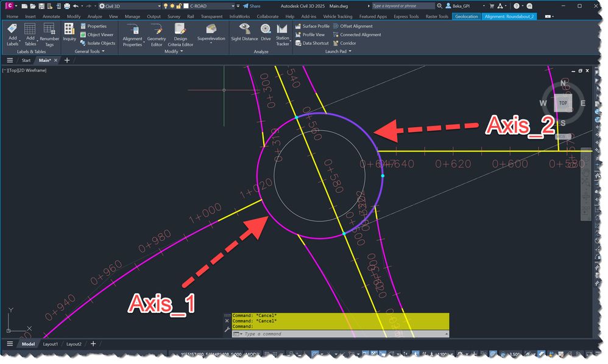The height and width of the screenshot is (364, 608).
Task: Create a Surface Profile
Action: point(312,26)
